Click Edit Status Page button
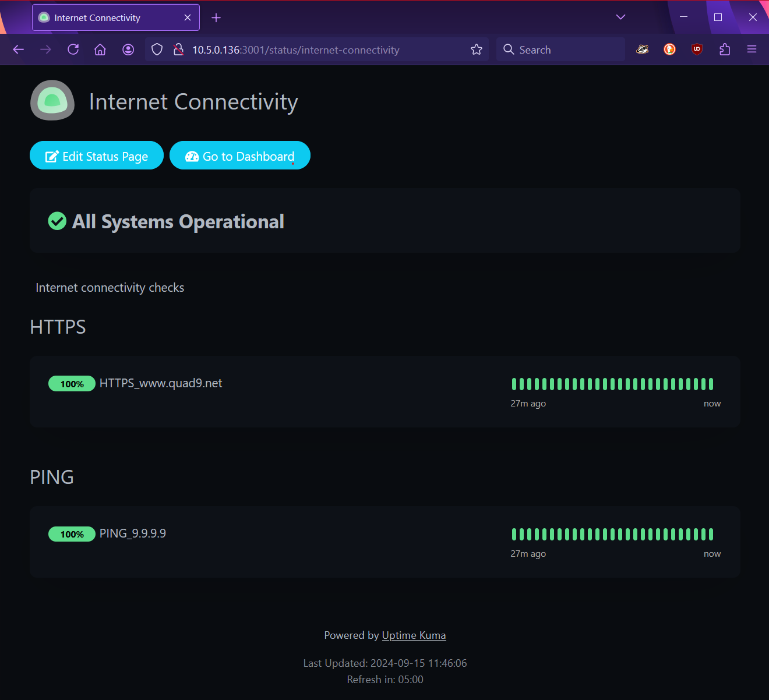Screen dimensions: 769x700 coord(97,155)
